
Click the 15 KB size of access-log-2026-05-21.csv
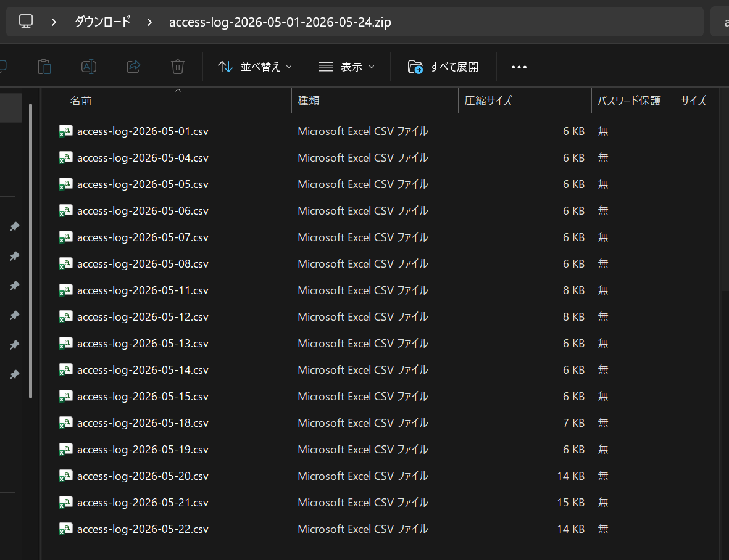point(570,503)
